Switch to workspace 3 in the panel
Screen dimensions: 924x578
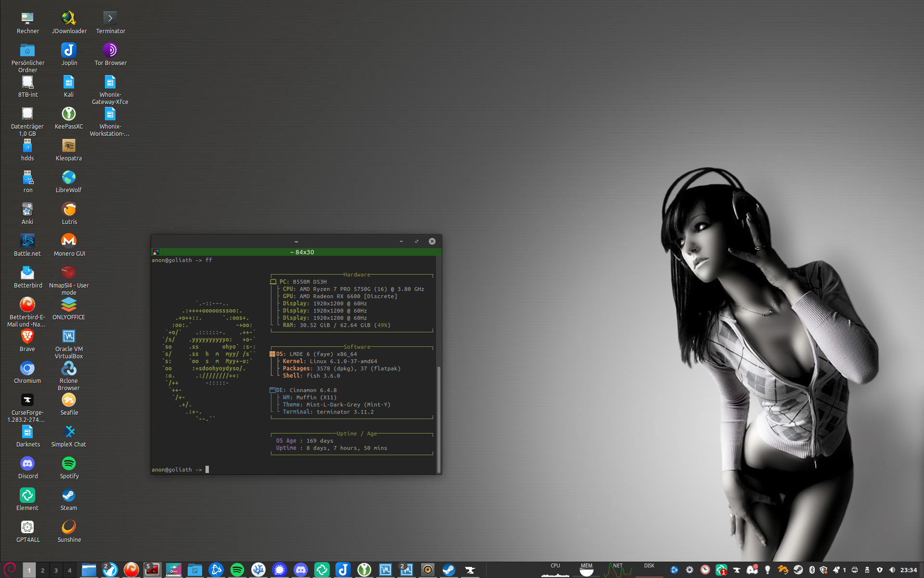tap(56, 570)
